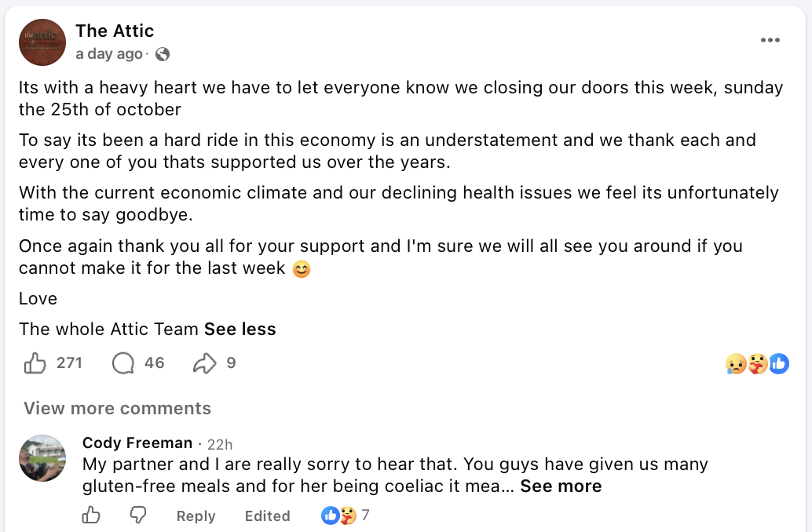Expand View more comments
Image resolution: width=812 pixels, height=532 pixels.
[x=118, y=408]
